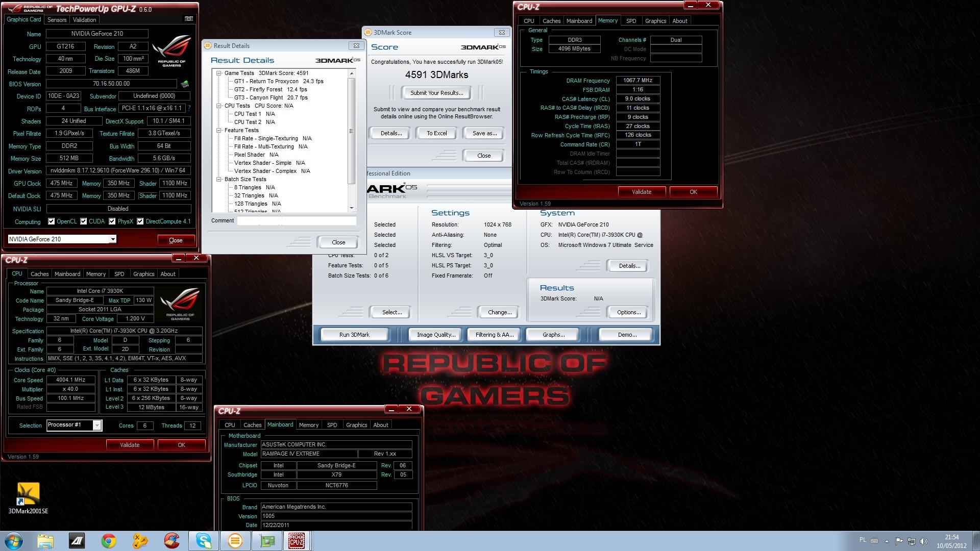This screenshot has width=980, height=551.
Task: Close the Result Details dialog
Action: [338, 242]
